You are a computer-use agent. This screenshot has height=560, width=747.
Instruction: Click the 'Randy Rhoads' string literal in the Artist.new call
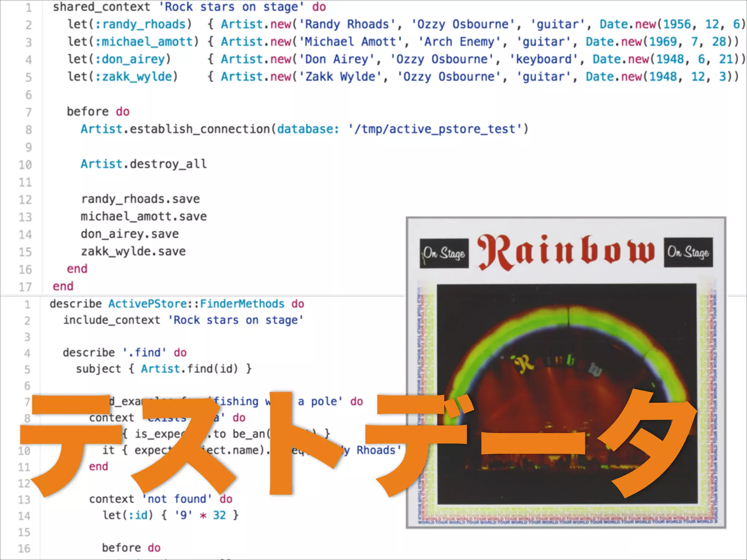tap(347, 24)
